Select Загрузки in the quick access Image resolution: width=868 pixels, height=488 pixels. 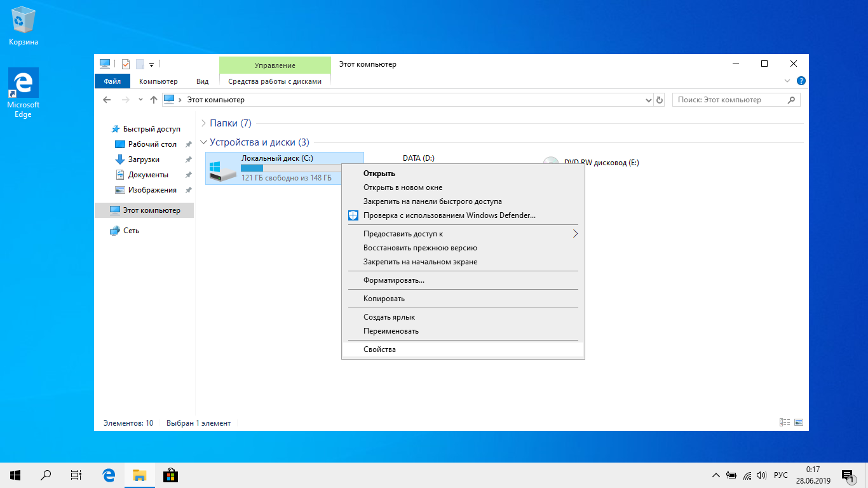(x=144, y=159)
